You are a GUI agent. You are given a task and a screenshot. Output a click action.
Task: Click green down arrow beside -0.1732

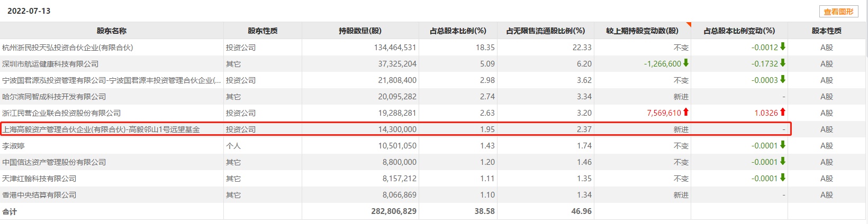[x=783, y=63]
